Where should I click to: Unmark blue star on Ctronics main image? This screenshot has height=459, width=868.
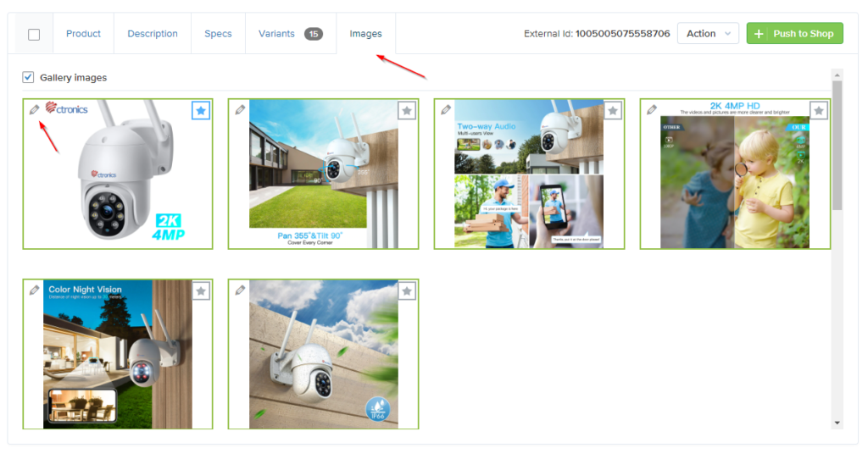(200, 110)
